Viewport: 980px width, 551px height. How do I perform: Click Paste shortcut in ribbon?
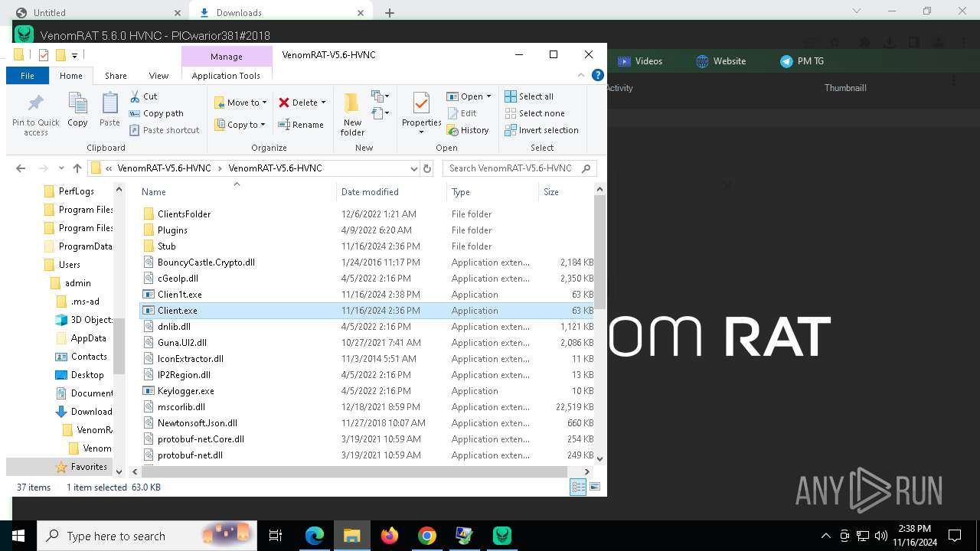[164, 130]
